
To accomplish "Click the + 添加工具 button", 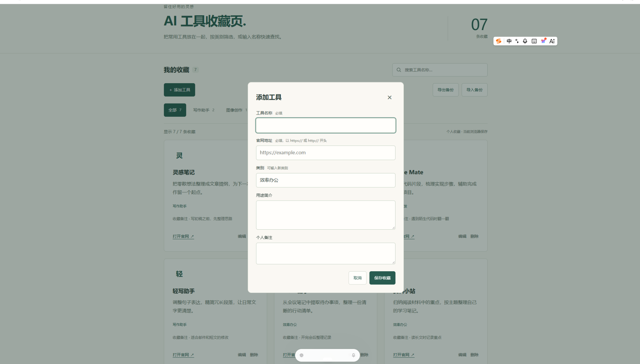I will [x=180, y=90].
